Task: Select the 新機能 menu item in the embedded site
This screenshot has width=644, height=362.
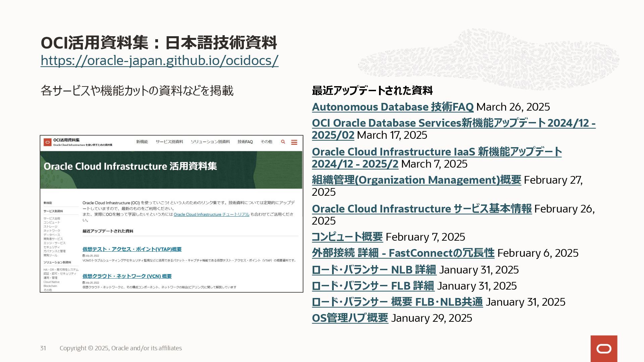Action: (142, 142)
